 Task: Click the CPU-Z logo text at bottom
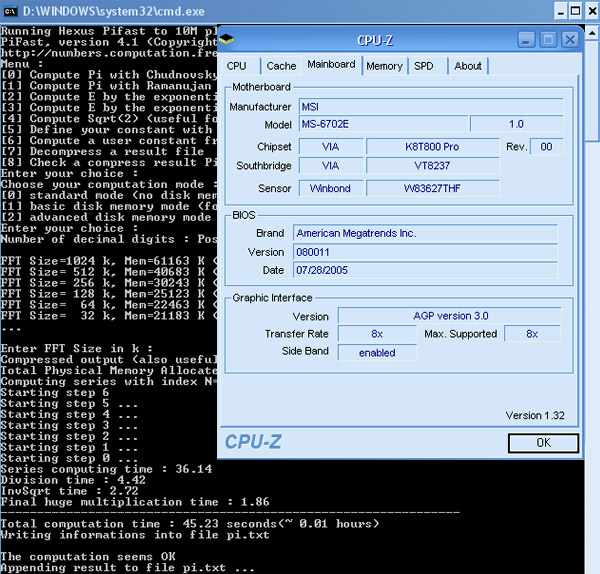[x=253, y=442]
